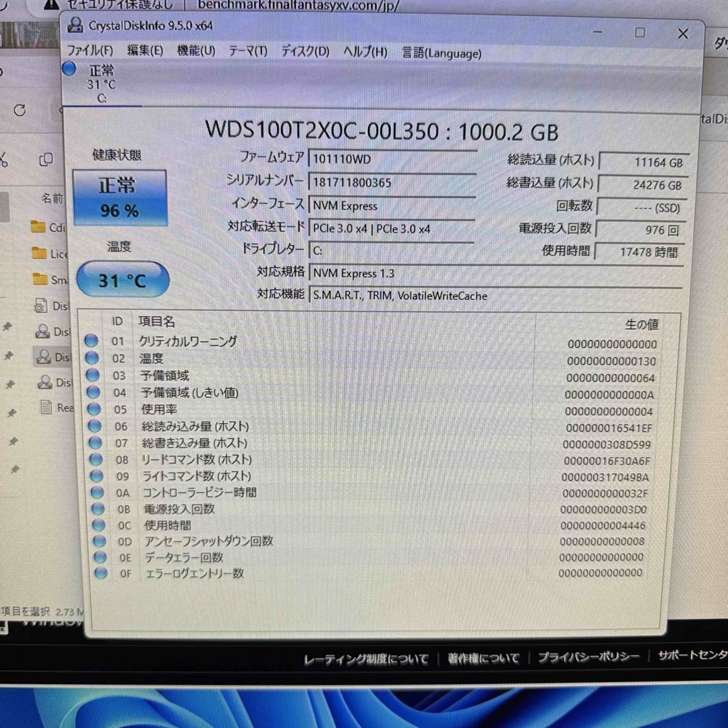728x728 pixels.
Task: Click total host reads value 11164 GB
Action: 644,162
